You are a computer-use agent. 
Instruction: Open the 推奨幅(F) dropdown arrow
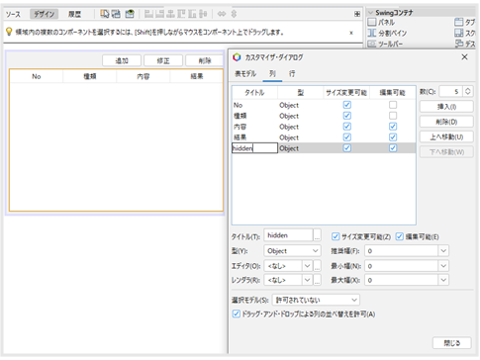coord(443,251)
